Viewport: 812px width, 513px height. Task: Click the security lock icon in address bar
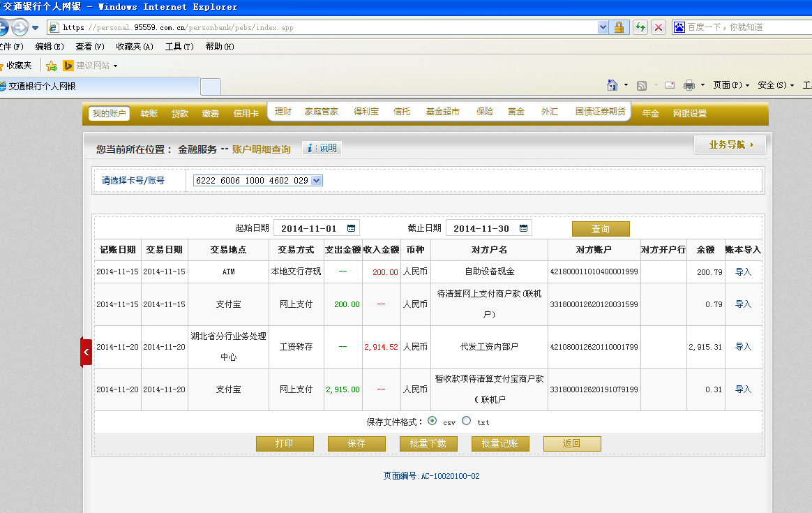(x=618, y=27)
